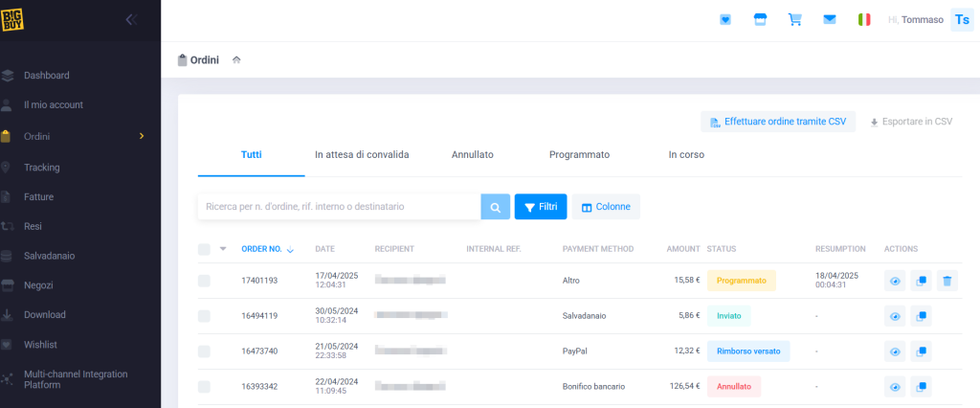Expand the Ordini sidebar submenu arrow

coord(142,136)
